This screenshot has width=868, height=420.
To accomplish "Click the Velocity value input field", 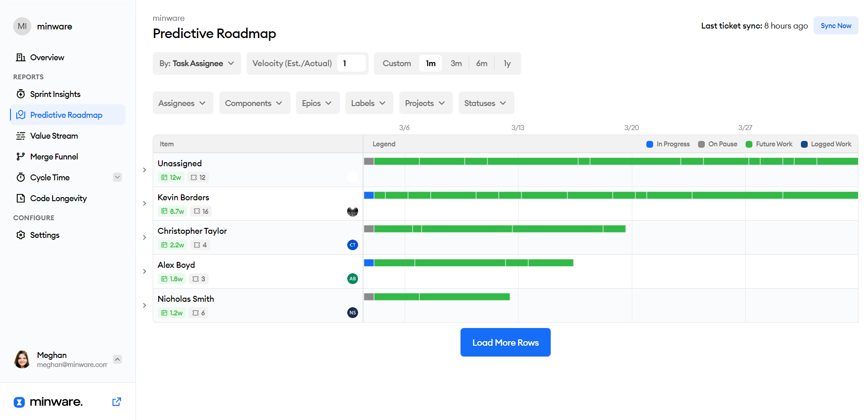I will point(352,63).
